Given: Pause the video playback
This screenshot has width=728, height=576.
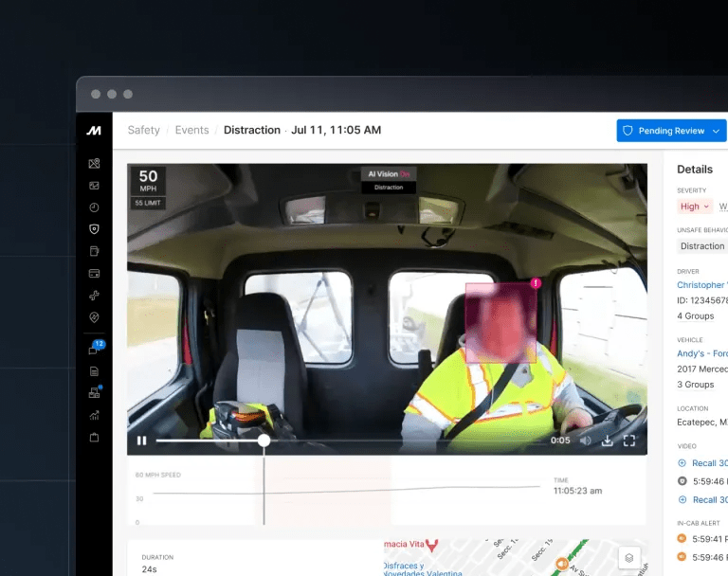Looking at the screenshot, I should click(x=142, y=441).
